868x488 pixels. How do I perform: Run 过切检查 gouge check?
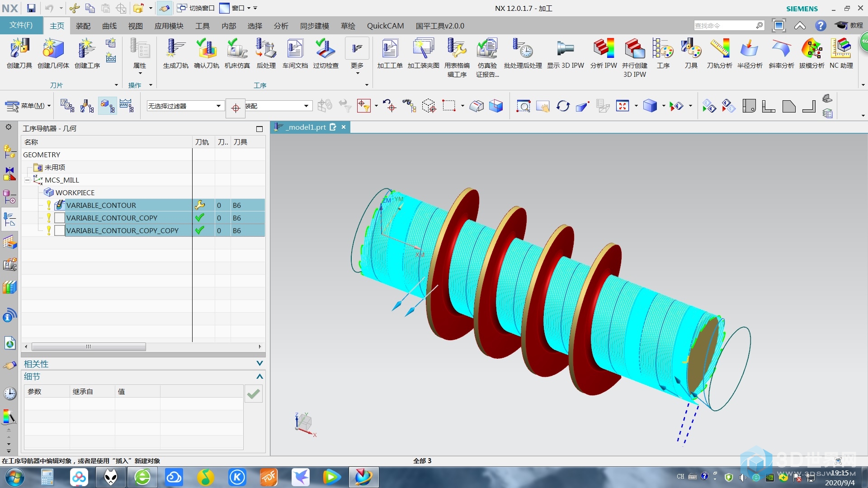click(325, 49)
